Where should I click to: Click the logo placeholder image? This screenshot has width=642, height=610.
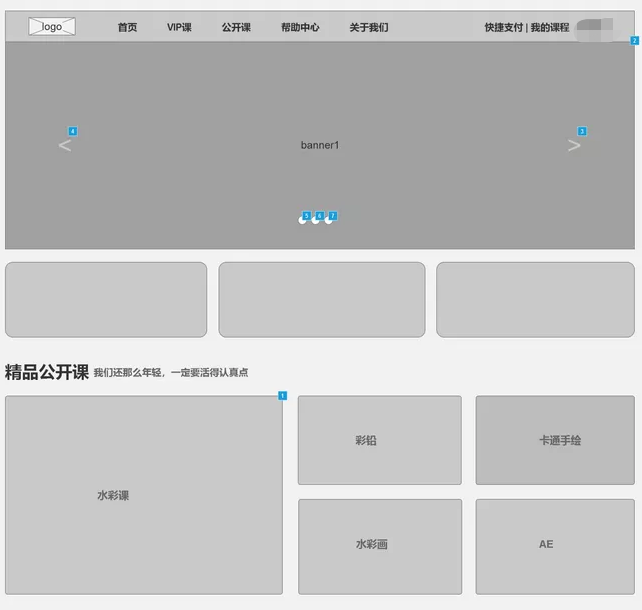(52, 27)
